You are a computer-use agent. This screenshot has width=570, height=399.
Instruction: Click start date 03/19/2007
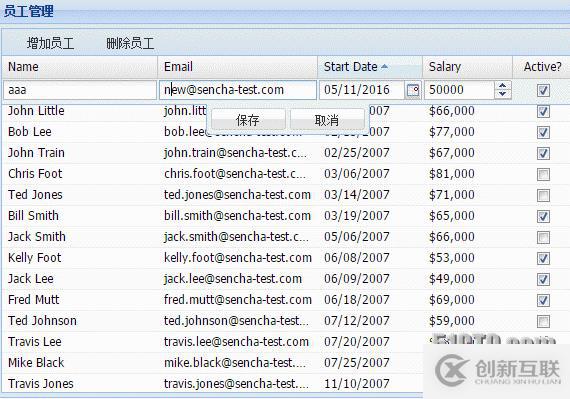357,216
